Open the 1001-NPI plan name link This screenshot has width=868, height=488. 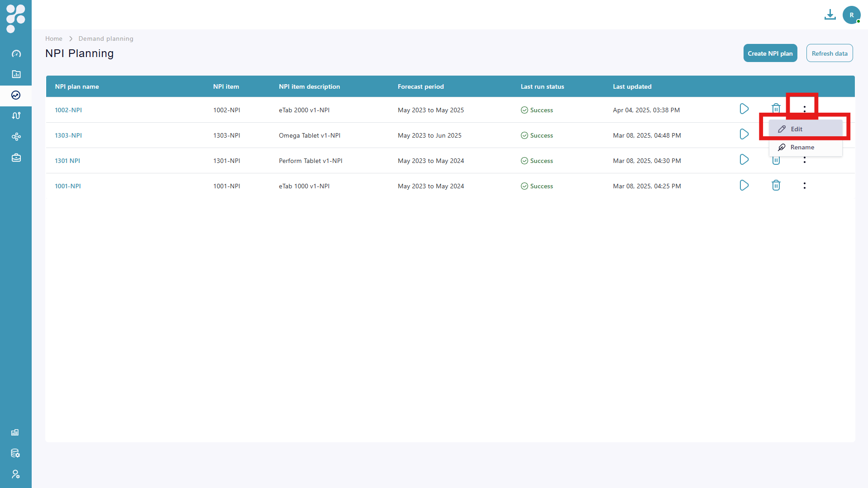pyautogui.click(x=68, y=186)
